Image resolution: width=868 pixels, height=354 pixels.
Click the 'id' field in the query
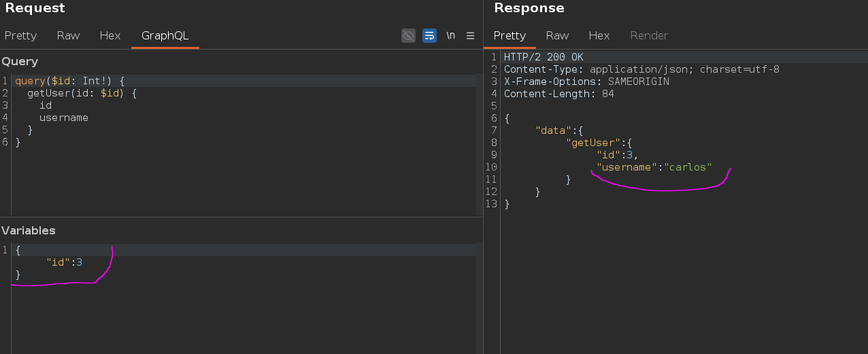coord(46,105)
